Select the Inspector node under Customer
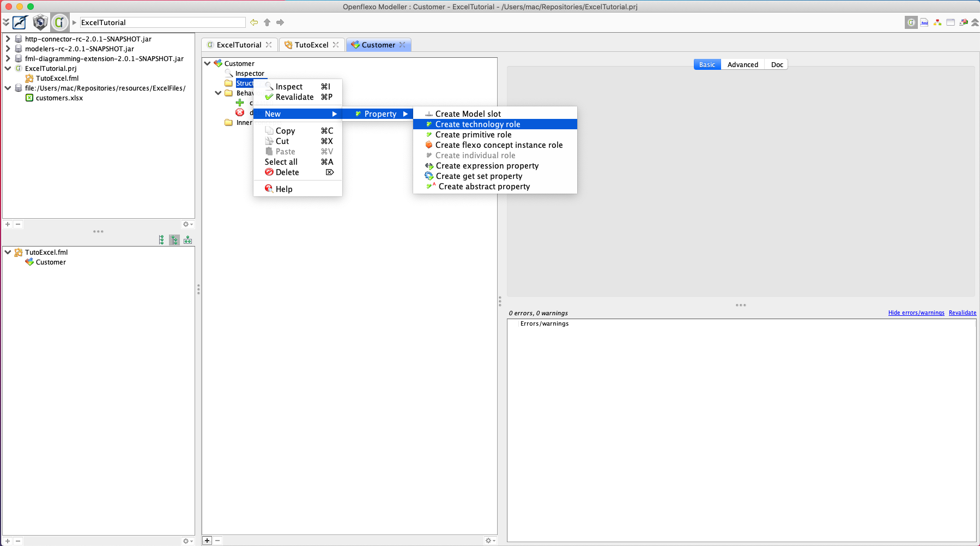This screenshot has width=980, height=546. tap(250, 73)
